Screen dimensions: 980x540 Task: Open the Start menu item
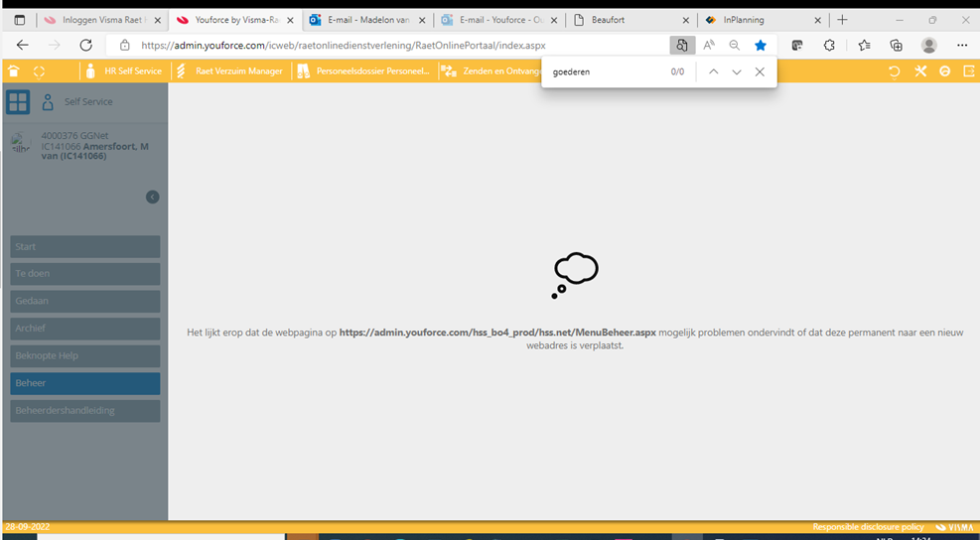(85, 247)
